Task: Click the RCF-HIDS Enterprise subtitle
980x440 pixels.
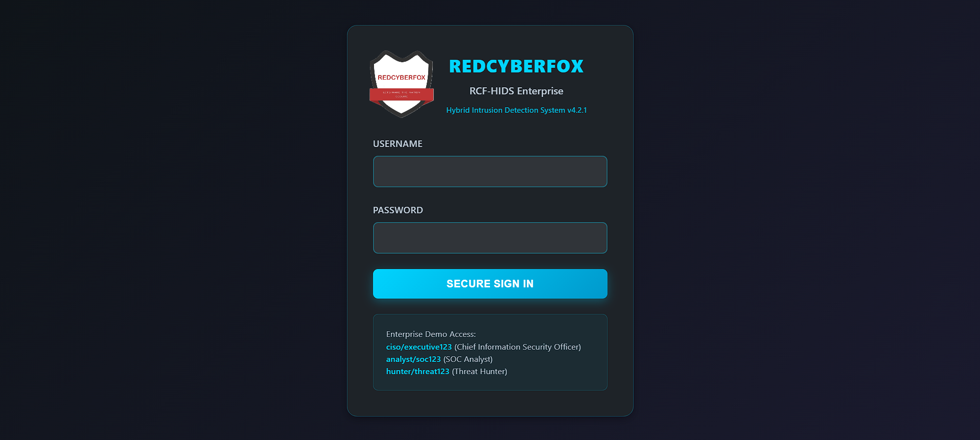Action: (516, 91)
